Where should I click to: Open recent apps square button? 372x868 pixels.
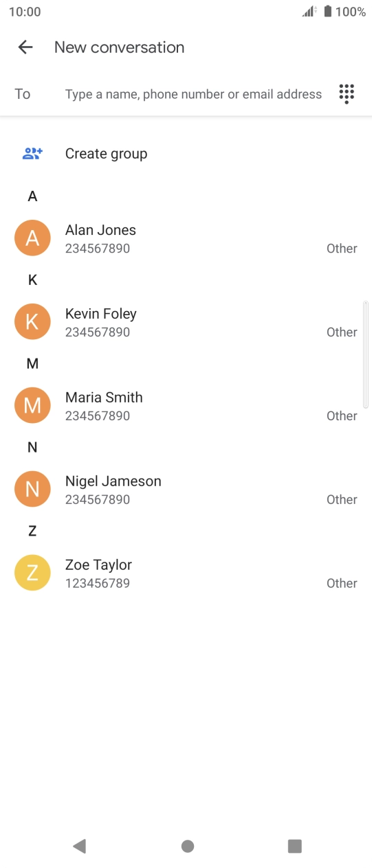coord(295,846)
